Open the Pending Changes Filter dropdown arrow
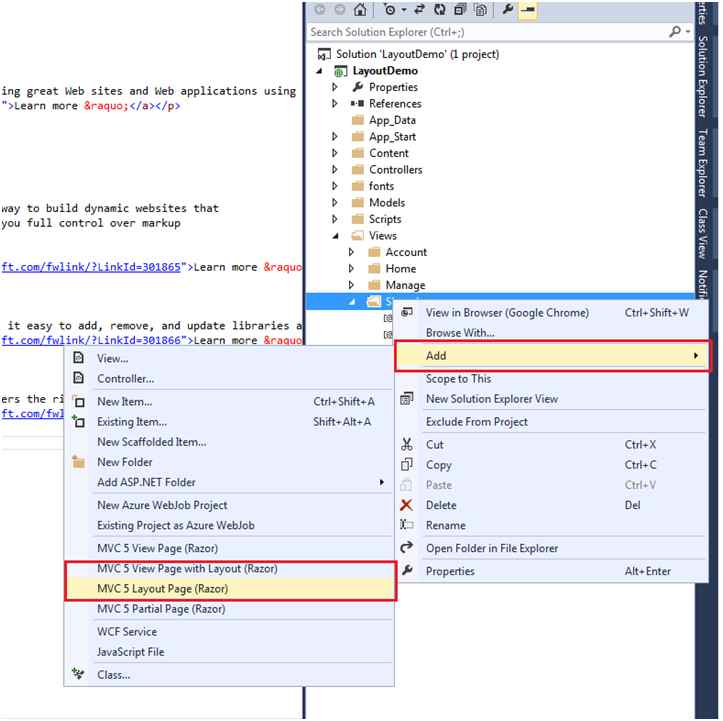The width and height of the screenshot is (723, 721). pyautogui.click(x=404, y=10)
